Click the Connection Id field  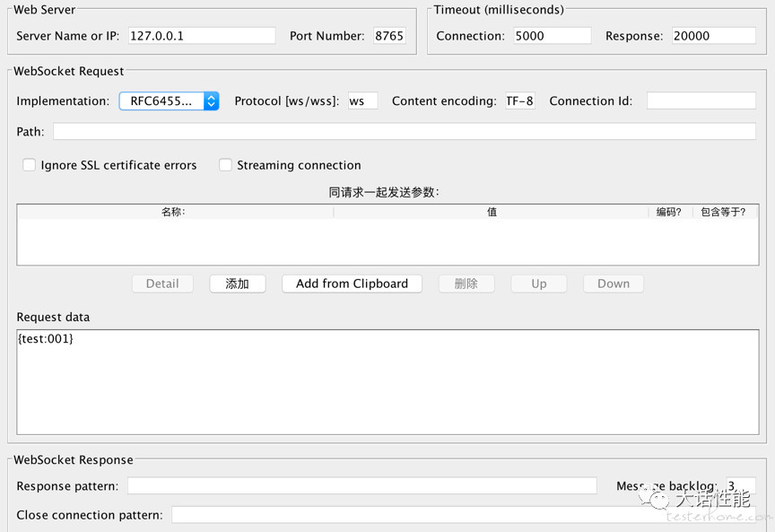[701, 100]
